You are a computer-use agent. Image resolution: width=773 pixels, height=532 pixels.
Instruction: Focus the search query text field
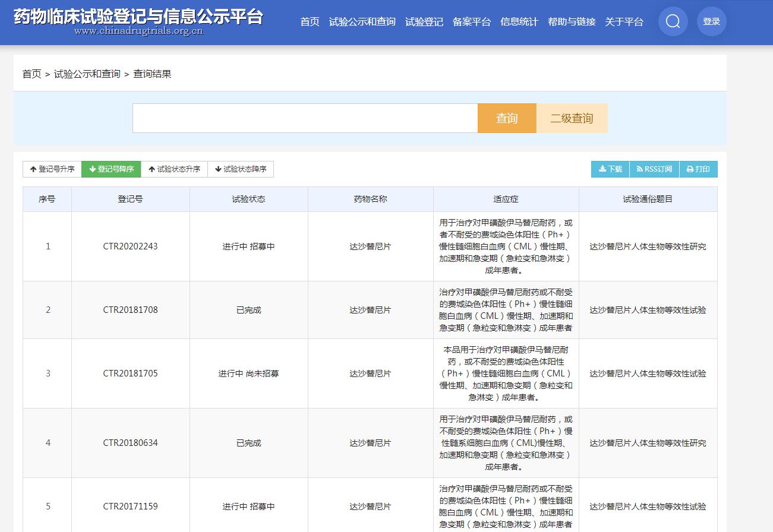pos(305,118)
